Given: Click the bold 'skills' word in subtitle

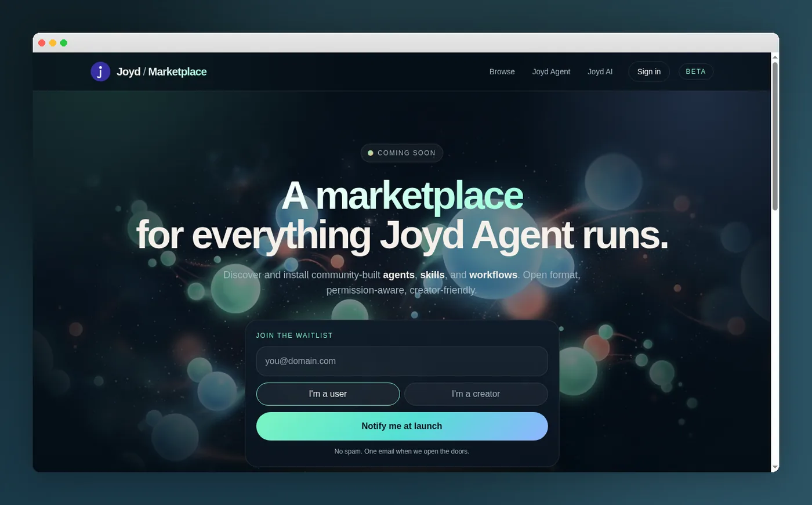Looking at the screenshot, I should [x=432, y=275].
